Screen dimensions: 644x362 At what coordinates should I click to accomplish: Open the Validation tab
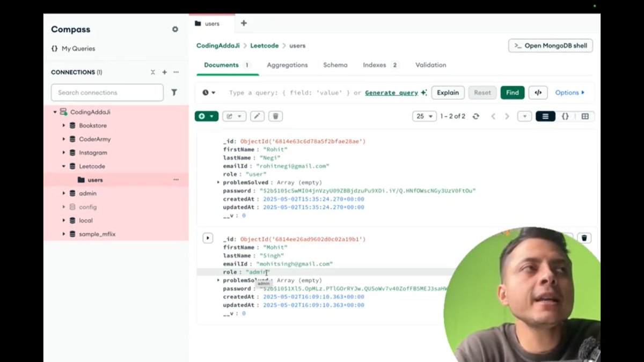click(x=431, y=65)
